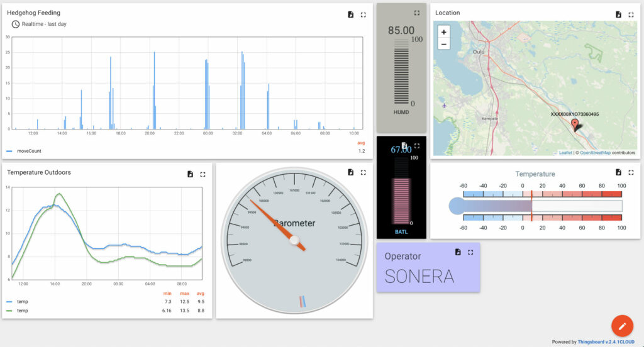This screenshot has height=347, width=644.
Task: Click the red map marker pin
Action: click(x=575, y=124)
